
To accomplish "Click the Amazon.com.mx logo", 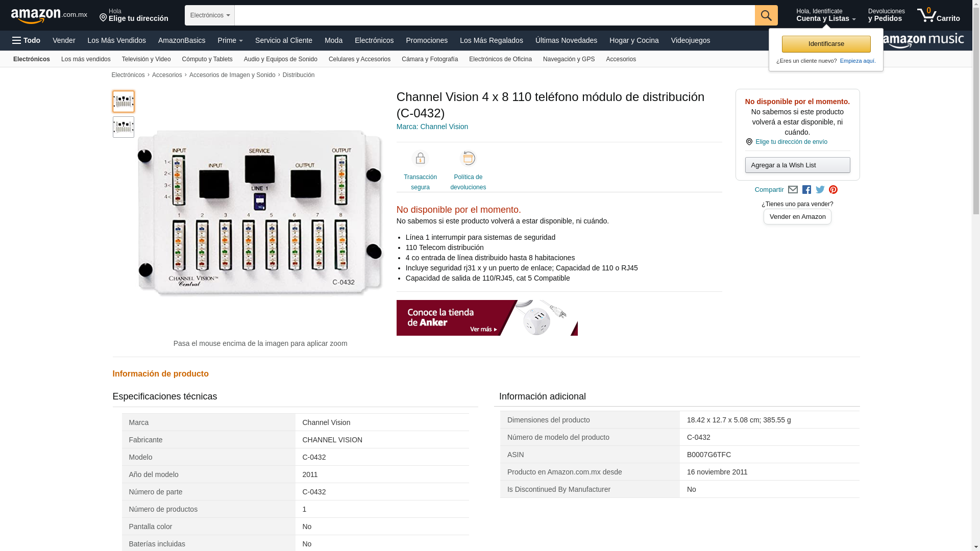I will click(x=49, y=16).
